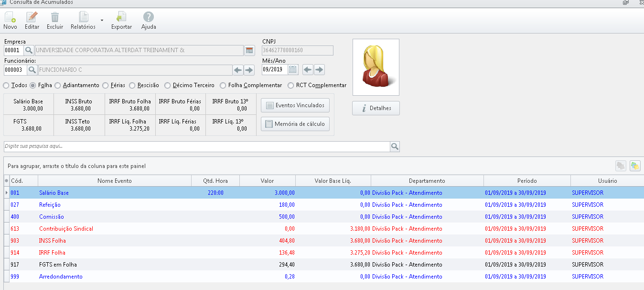This screenshot has width=644, height=290.
Task: Go to next Funcionário arrow
Action: 249,70
